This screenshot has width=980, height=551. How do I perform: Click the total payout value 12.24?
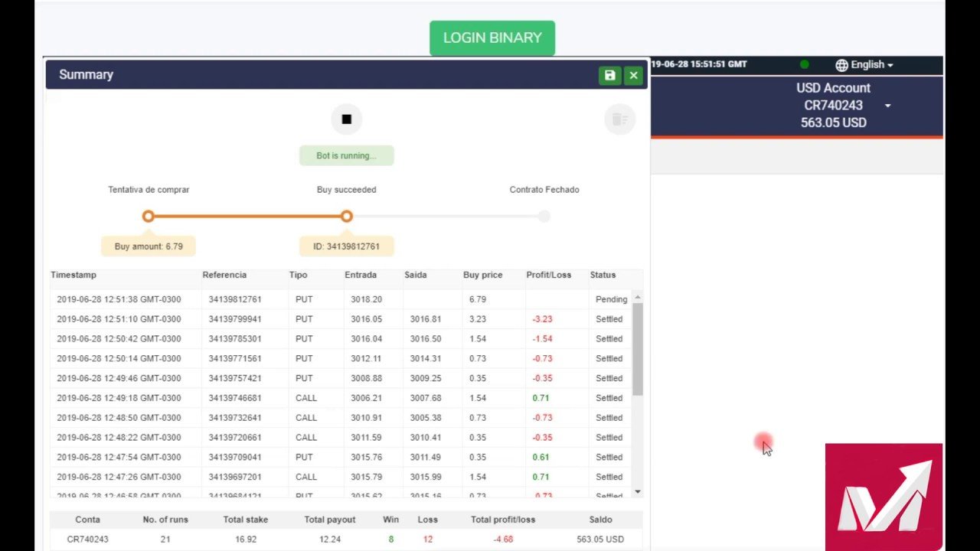coord(330,540)
